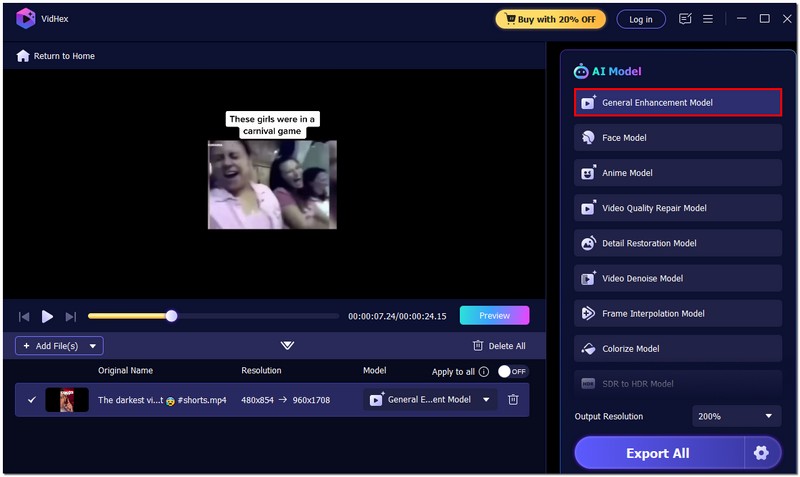Toggle the Apply to all switch
This screenshot has width=800, height=477.
(511, 371)
